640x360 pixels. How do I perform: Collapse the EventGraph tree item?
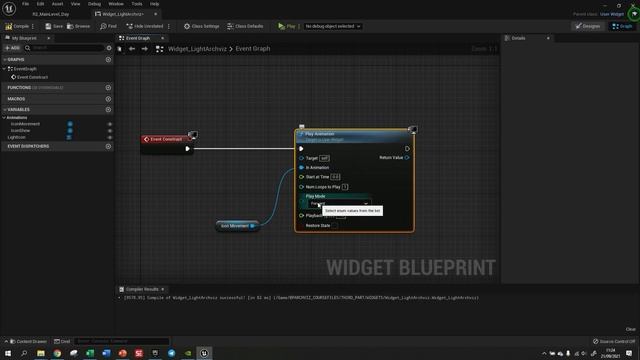4,69
